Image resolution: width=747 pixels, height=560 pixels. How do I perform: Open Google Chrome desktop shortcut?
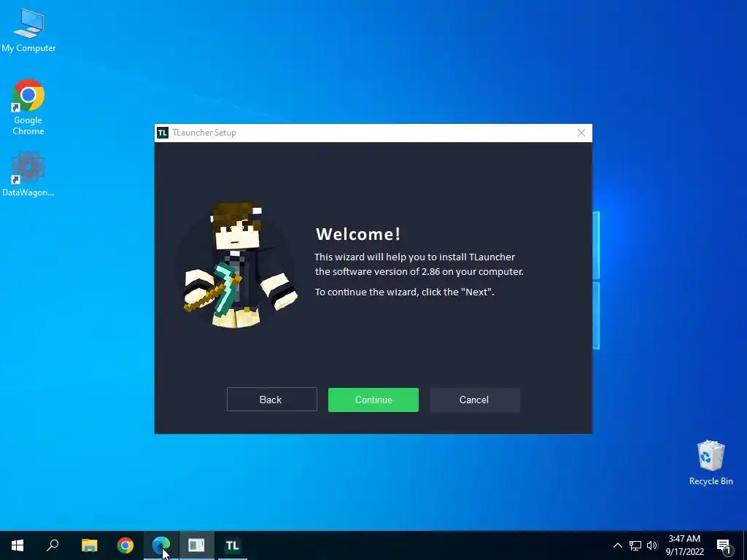point(28,107)
